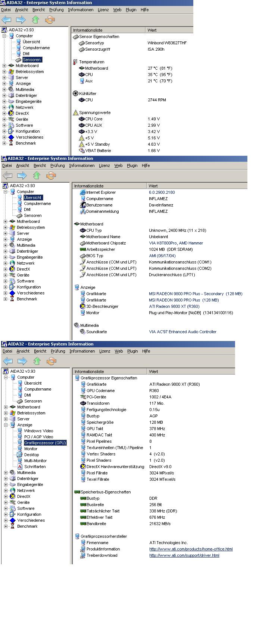Select highlighted Grafikprozessor (GPU) tree item

(45, 443)
